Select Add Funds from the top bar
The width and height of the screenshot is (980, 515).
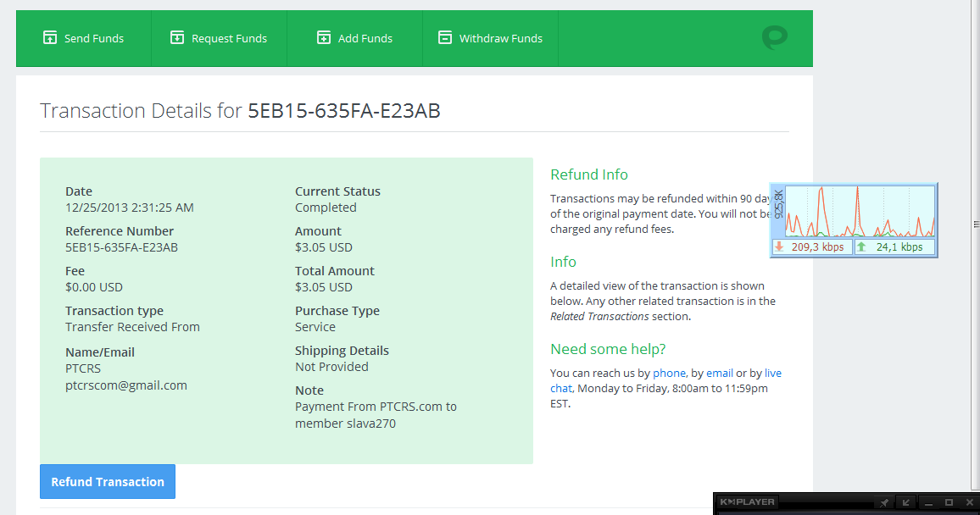[365, 38]
